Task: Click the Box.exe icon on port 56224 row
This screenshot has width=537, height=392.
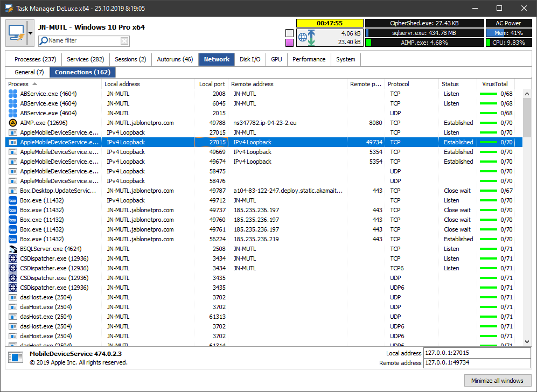Action: click(x=13, y=239)
